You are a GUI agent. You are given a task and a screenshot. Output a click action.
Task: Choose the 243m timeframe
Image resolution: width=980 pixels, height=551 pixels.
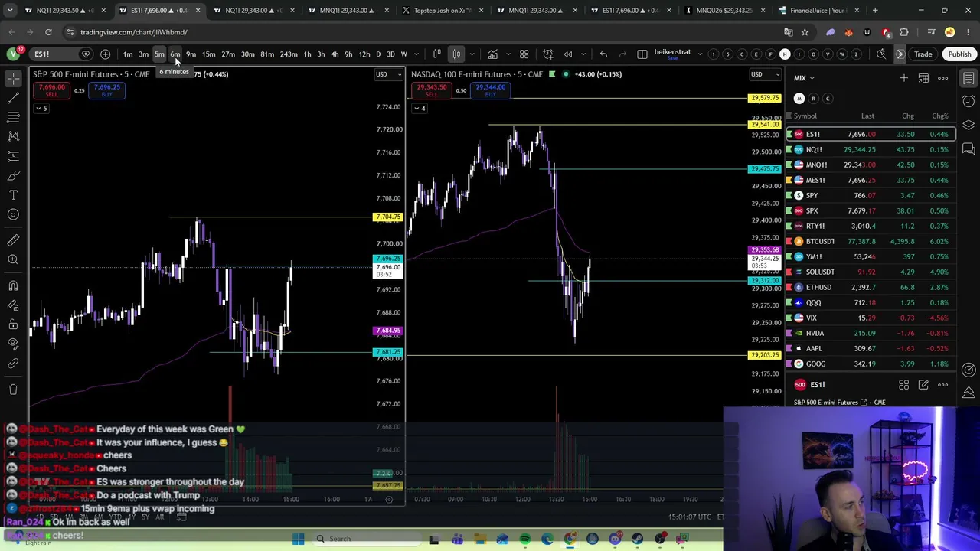(289, 54)
